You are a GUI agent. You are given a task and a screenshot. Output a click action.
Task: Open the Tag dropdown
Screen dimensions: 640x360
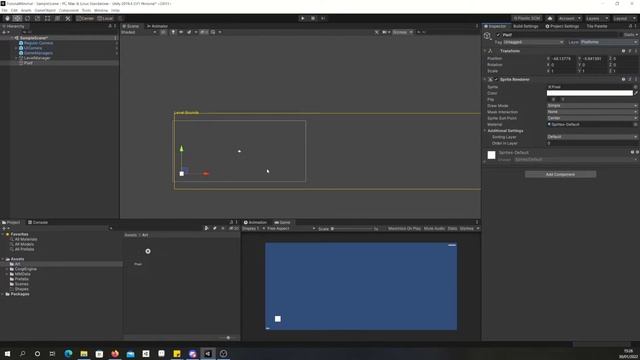click(533, 42)
